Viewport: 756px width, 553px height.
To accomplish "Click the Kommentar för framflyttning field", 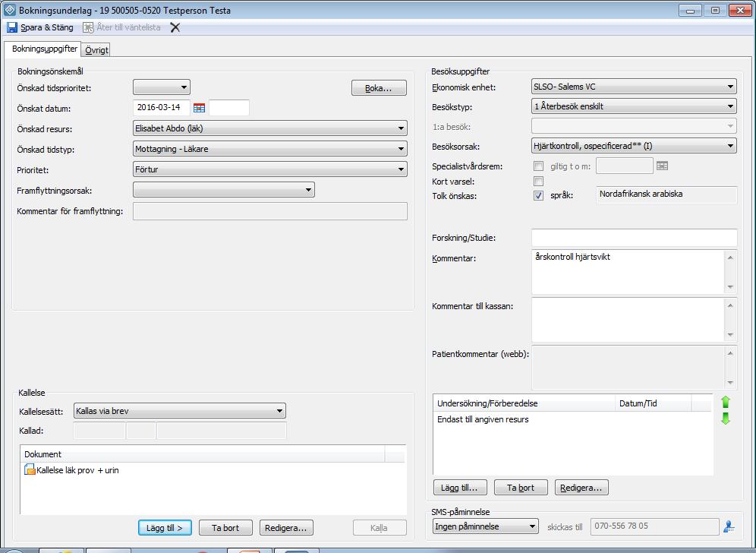I will [x=270, y=211].
